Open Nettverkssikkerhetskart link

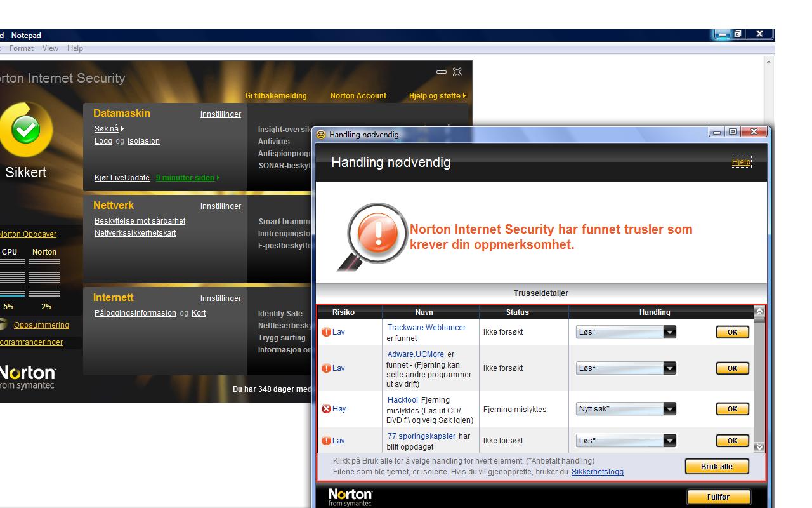point(135,233)
